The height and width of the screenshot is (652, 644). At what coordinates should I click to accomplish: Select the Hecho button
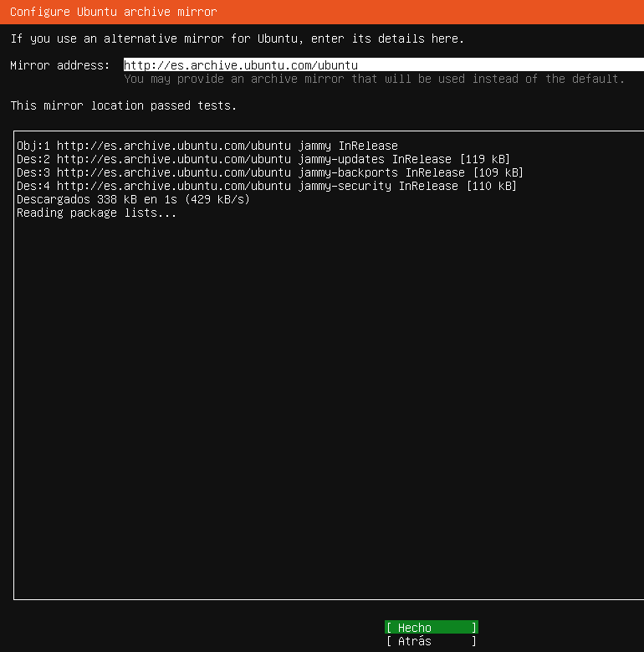click(432, 627)
